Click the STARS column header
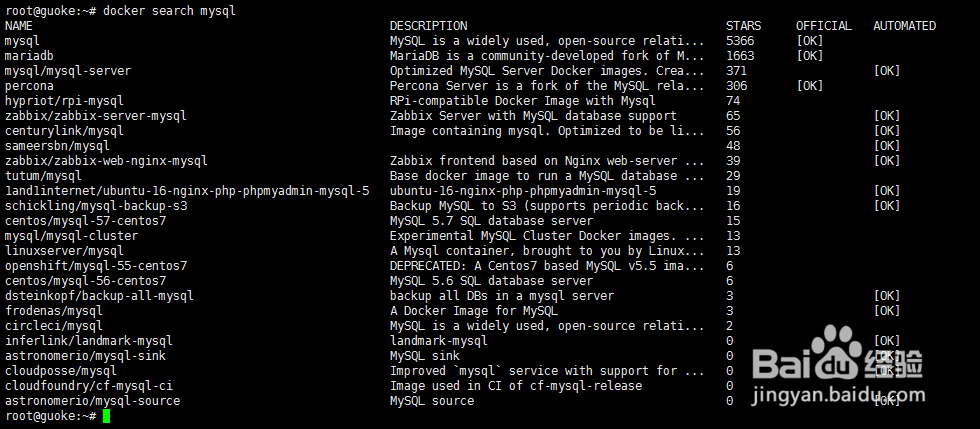 click(x=743, y=26)
